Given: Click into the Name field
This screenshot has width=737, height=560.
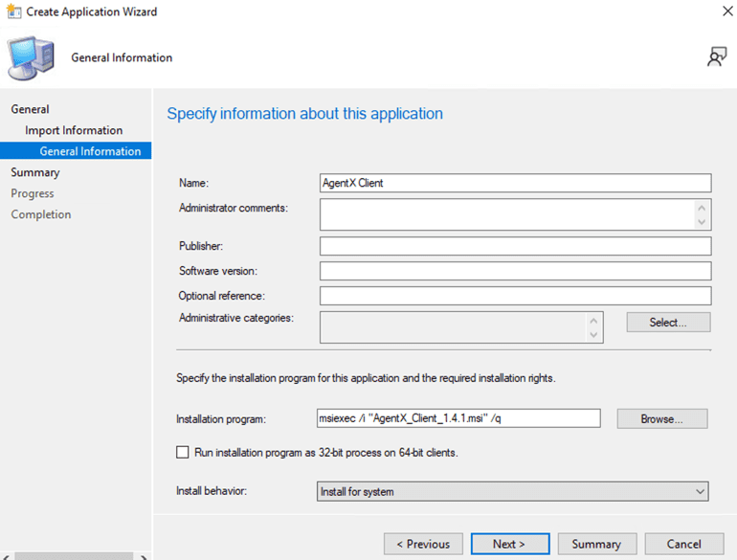Looking at the screenshot, I should pos(516,183).
